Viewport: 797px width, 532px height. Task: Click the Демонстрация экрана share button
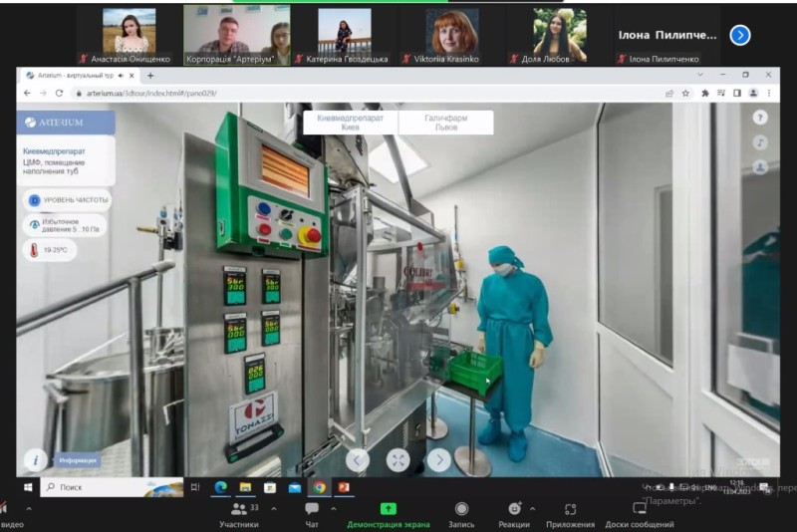point(388,513)
